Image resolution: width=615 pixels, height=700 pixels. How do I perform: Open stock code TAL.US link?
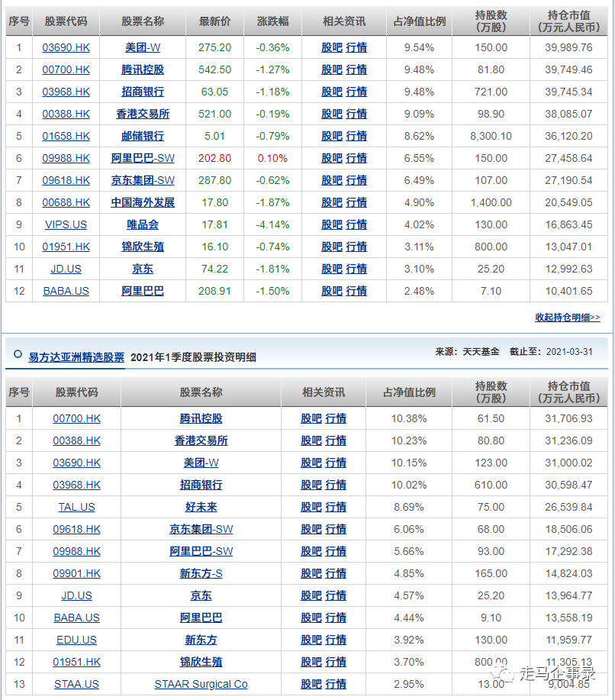click(76, 507)
